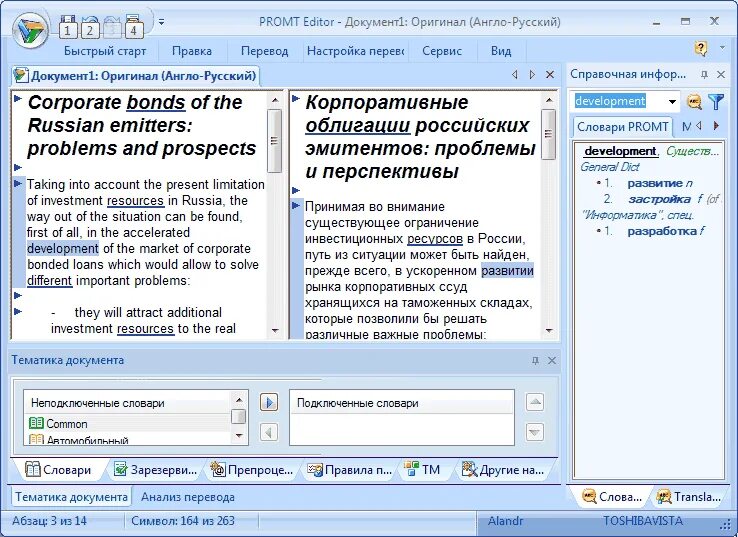Click the translation развитие in dictionary
The image size is (738, 537).
pos(655,183)
